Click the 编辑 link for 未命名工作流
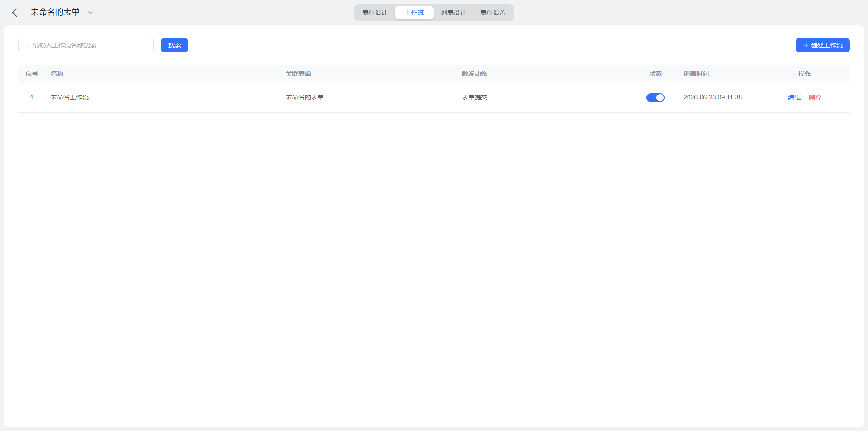 coord(794,98)
